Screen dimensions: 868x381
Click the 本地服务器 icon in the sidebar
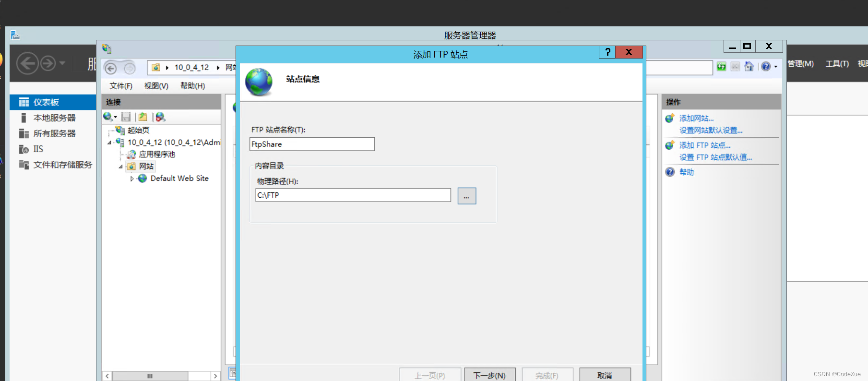coord(24,118)
